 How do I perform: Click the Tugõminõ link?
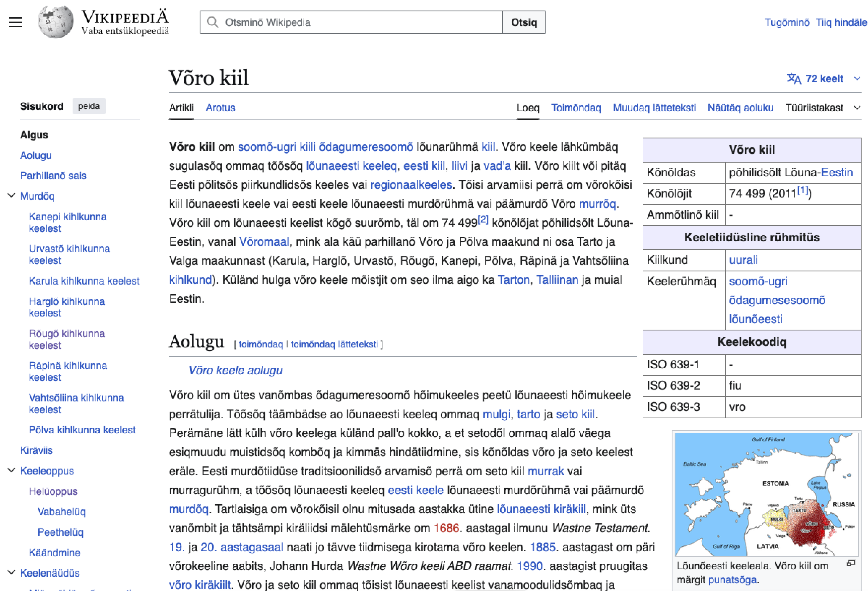(786, 22)
